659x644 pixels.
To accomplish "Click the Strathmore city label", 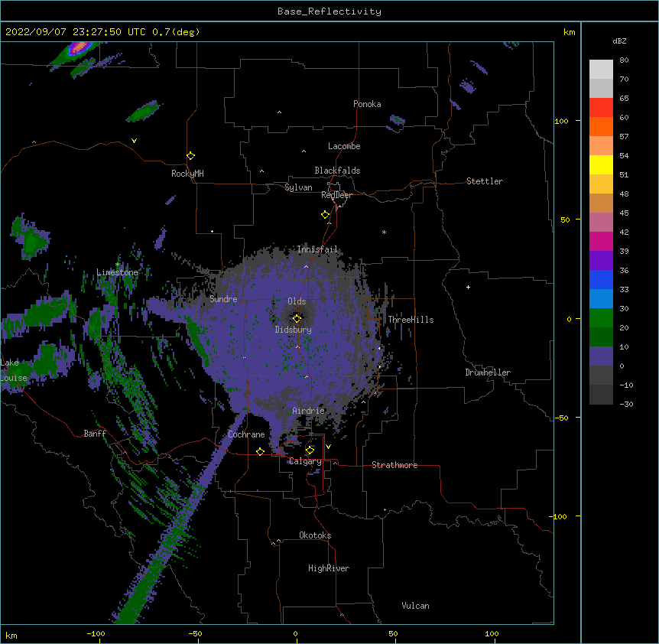I will 394,465.
